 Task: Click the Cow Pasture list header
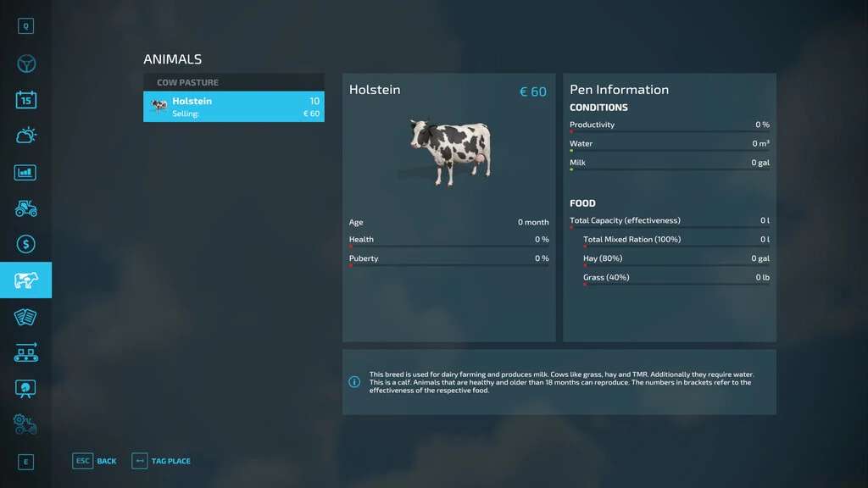click(x=233, y=82)
